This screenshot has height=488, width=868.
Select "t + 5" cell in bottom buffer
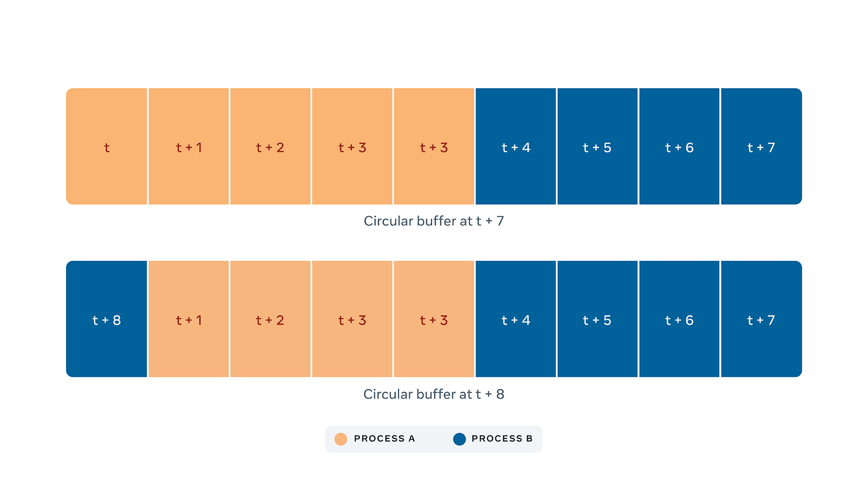pos(597,319)
